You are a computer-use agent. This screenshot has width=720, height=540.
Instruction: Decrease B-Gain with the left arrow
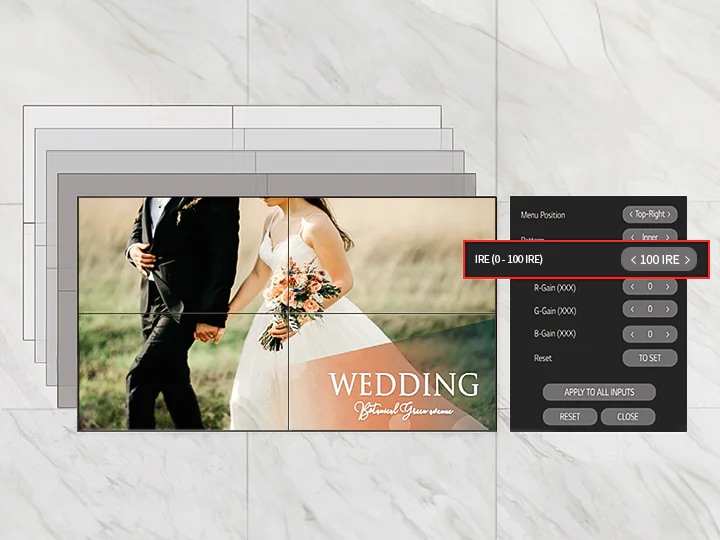632,334
